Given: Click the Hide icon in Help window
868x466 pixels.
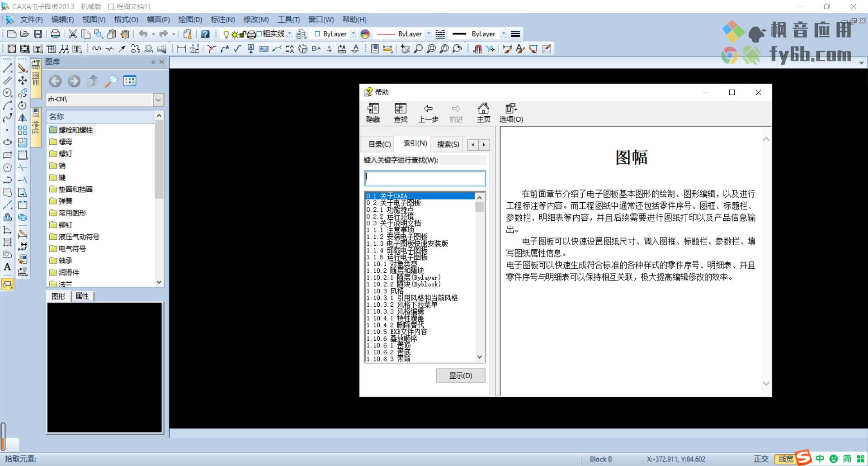Looking at the screenshot, I should point(373,113).
